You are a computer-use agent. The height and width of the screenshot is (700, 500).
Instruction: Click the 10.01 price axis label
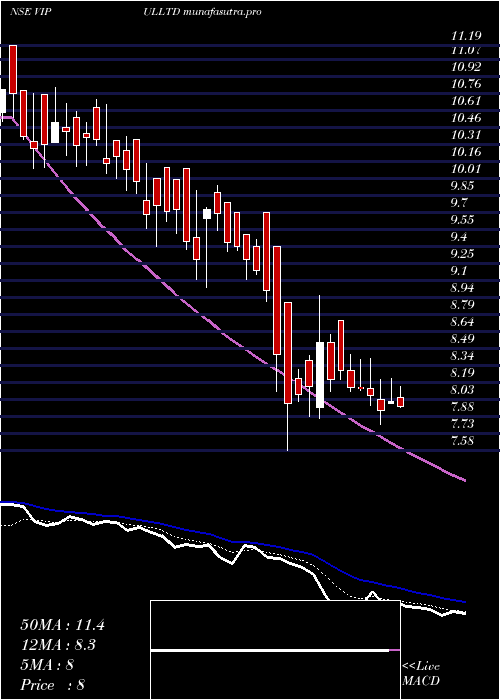[x=466, y=169]
